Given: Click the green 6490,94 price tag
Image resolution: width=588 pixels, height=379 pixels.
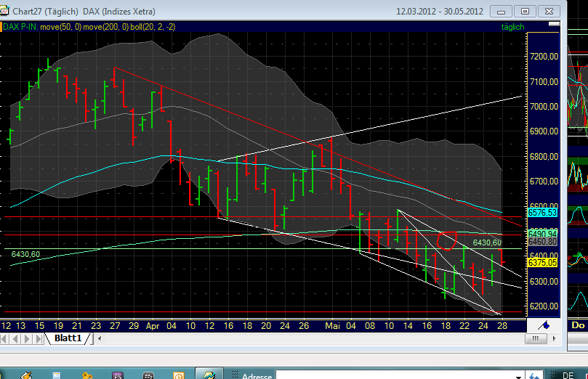Looking at the screenshot, I should tap(542, 234).
